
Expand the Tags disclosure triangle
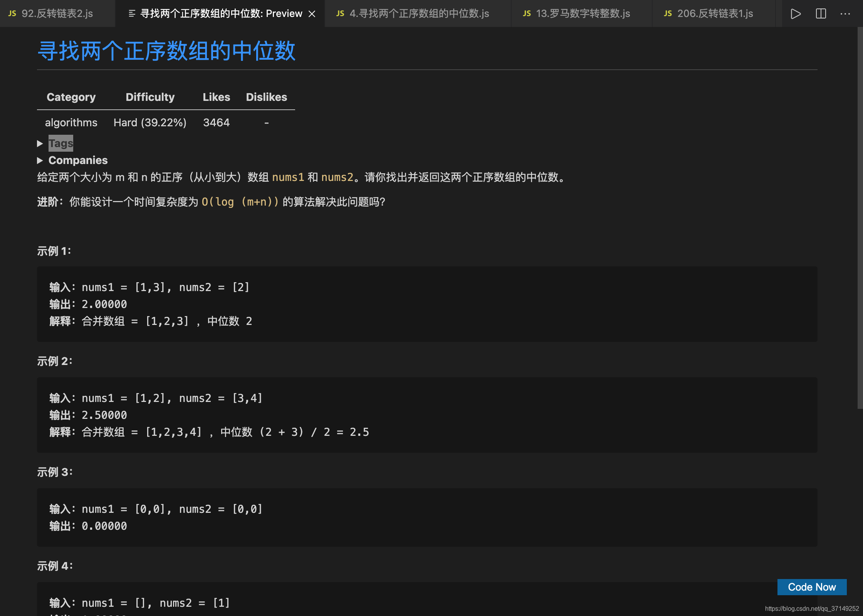pyautogui.click(x=40, y=144)
